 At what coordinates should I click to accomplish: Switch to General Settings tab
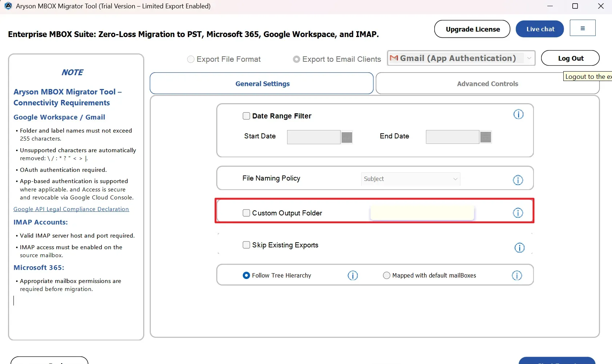262,84
